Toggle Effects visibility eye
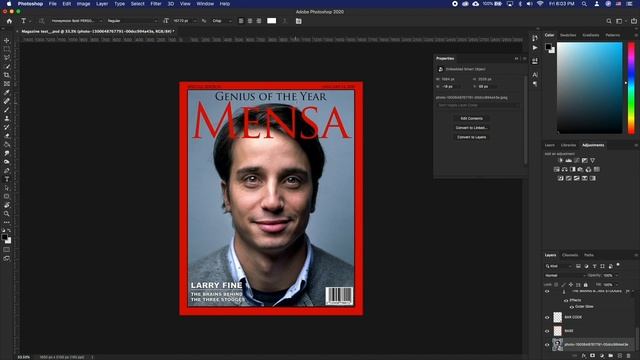Viewport: 640px width, 360px height. tap(566, 300)
